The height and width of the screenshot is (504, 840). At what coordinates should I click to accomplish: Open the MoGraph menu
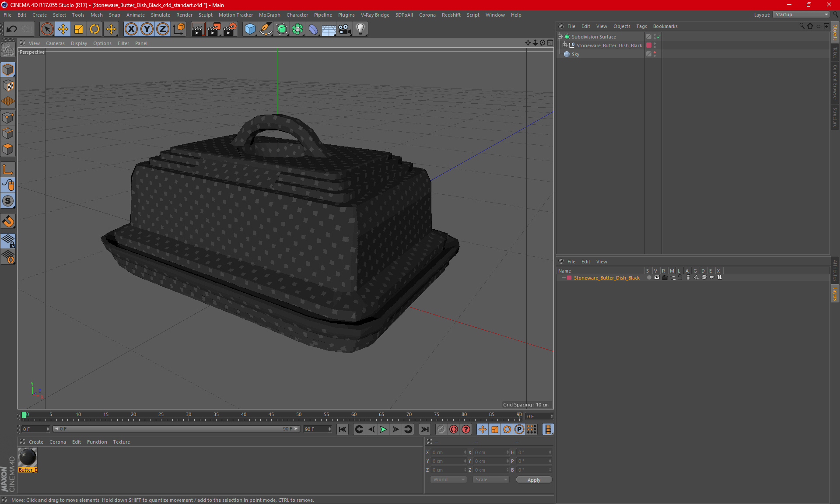pyautogui.click(x=269, y=15)
